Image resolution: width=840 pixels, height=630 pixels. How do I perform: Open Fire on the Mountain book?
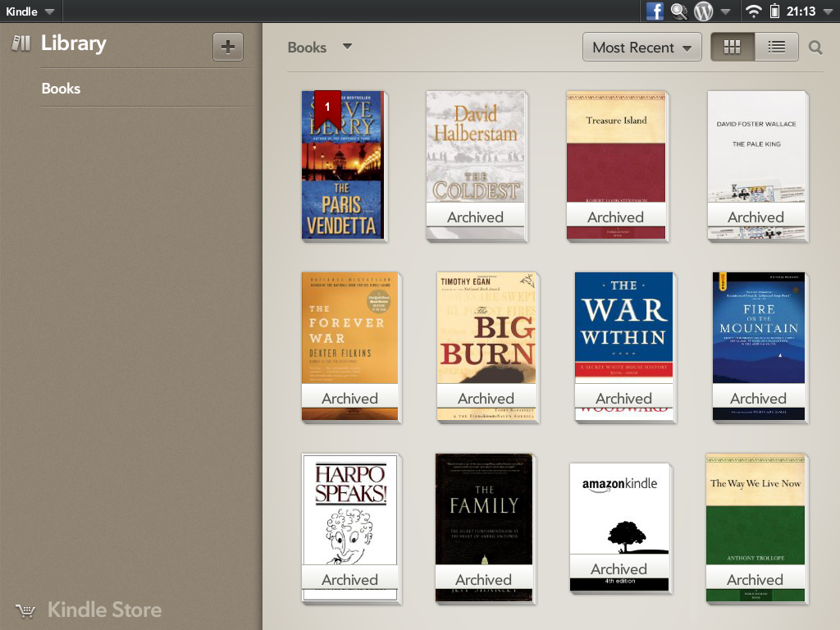click(x=759, y=347)
